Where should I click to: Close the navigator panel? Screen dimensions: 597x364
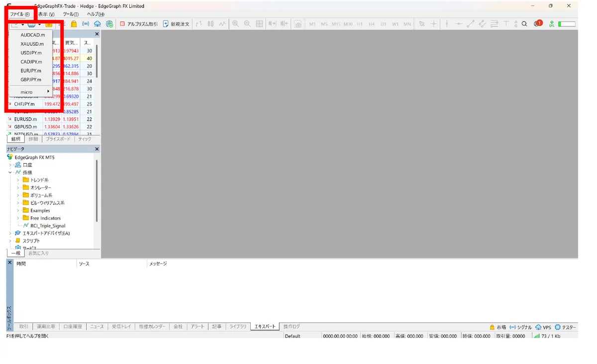pos(97,149)
